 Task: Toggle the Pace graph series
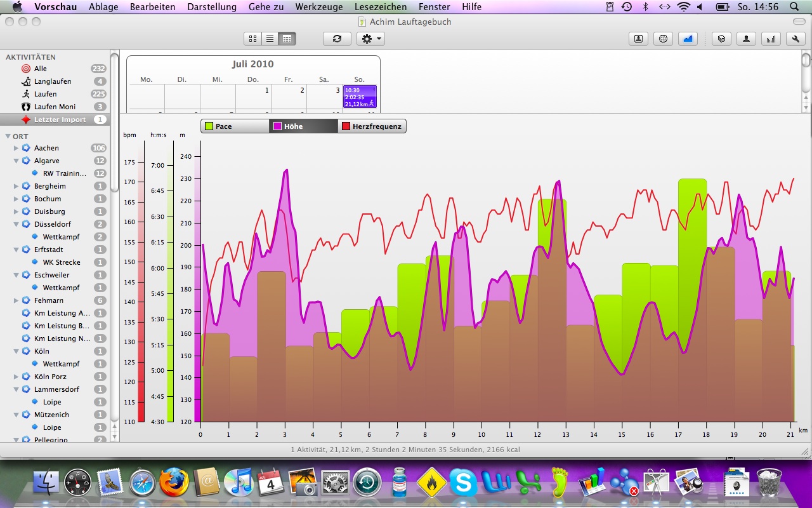pos(235,126)
